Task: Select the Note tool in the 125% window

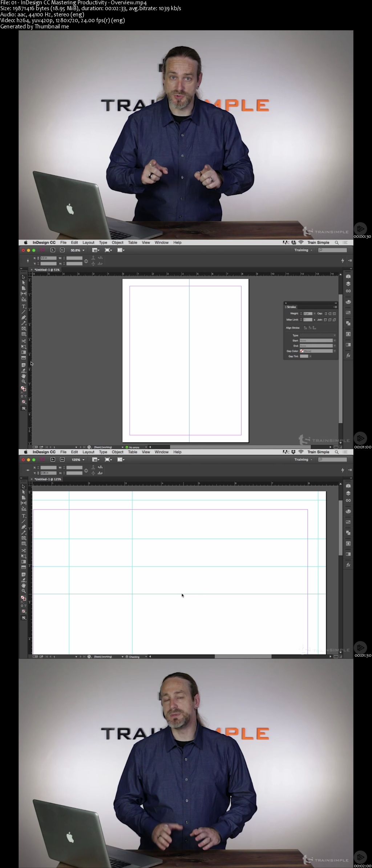Action: (24, 575)
